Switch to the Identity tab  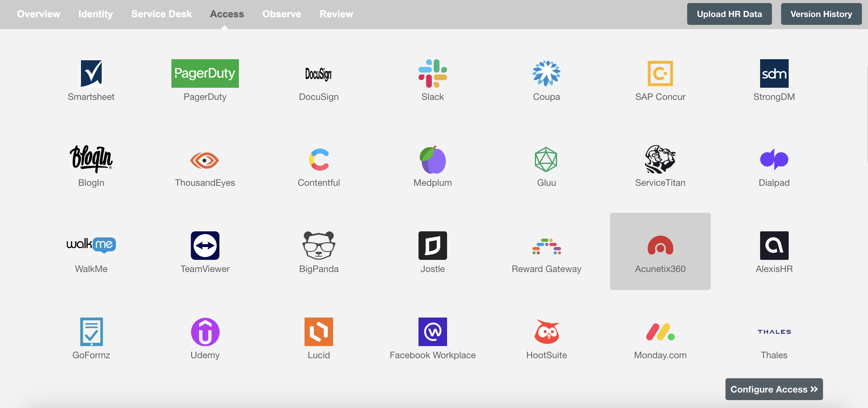click(95, 14)
